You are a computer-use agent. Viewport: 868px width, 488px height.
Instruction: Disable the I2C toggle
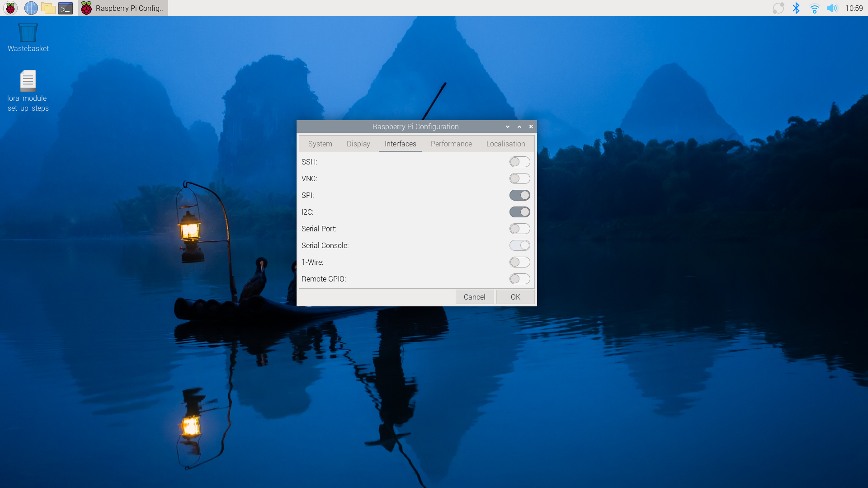520,212
